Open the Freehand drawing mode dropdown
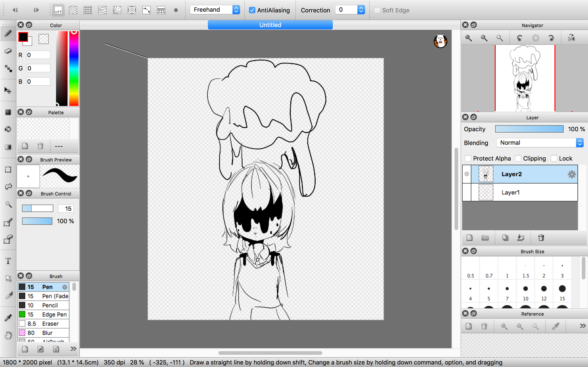Viewport: 588px width, 367px height. tap(215, 10)
